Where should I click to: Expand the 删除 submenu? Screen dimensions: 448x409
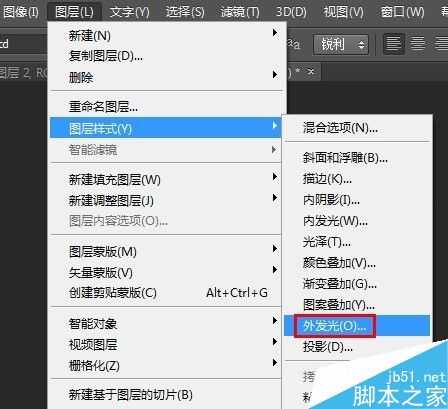coord(167,77)
